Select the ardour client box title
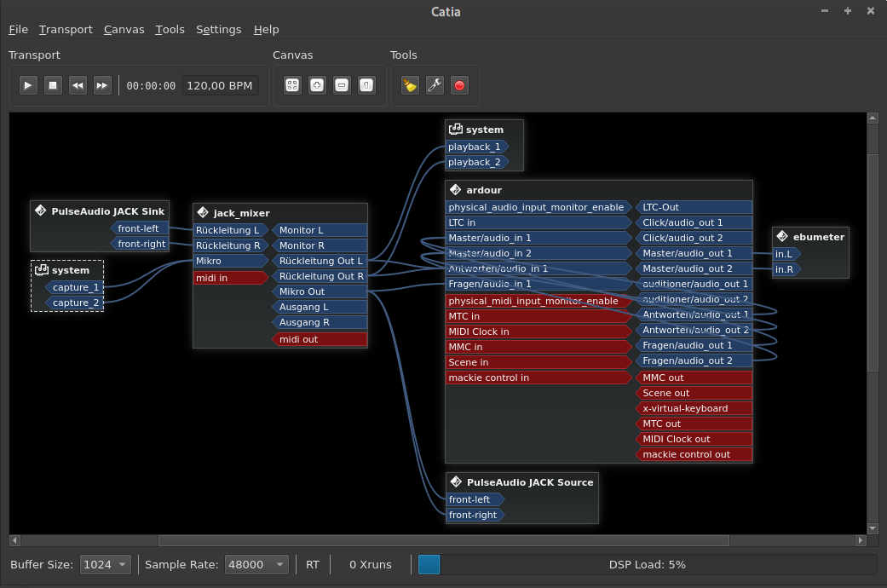The image size is (887, 588). click(484, 189)
